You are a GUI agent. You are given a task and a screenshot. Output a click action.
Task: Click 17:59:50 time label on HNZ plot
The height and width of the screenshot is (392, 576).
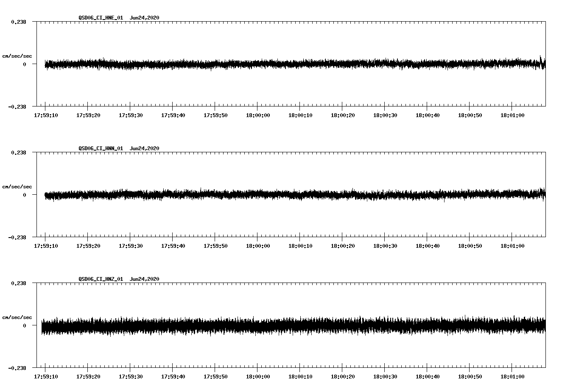215,377
